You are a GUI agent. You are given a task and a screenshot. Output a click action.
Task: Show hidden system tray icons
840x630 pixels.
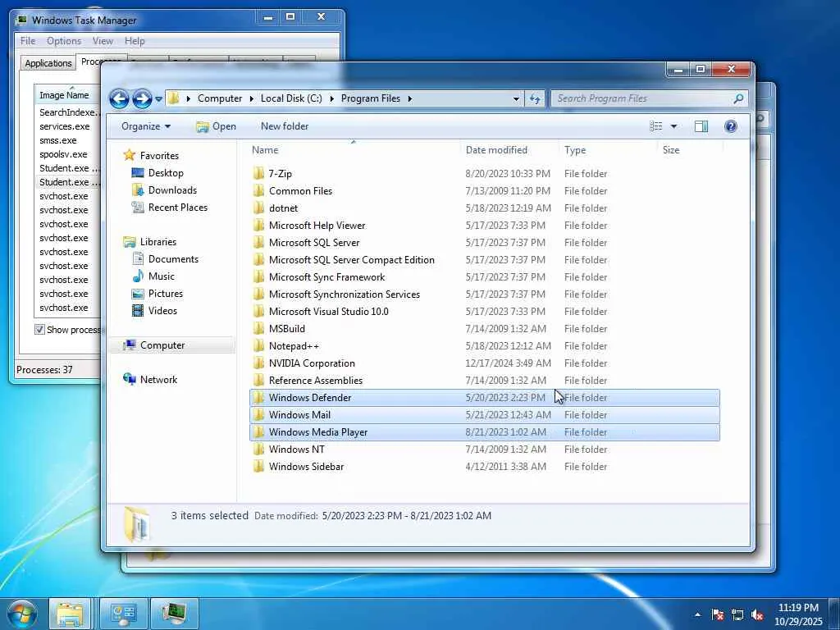697,614
